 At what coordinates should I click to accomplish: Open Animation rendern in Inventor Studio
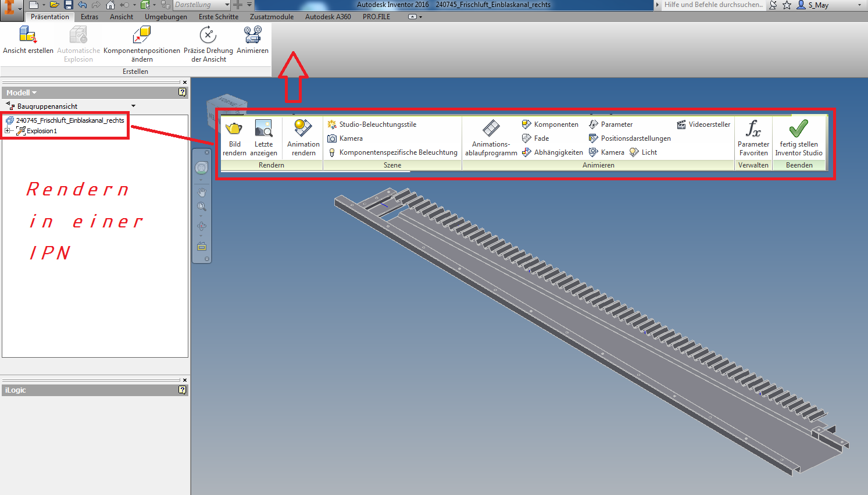click(302, 138)
